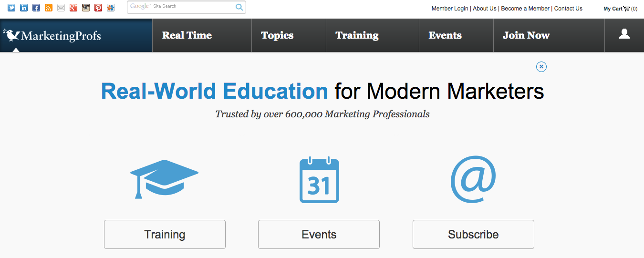This screenshot has width=644, height=258.
Task: Open the orange RSS feed icon
Action: [x=49, y=8]
